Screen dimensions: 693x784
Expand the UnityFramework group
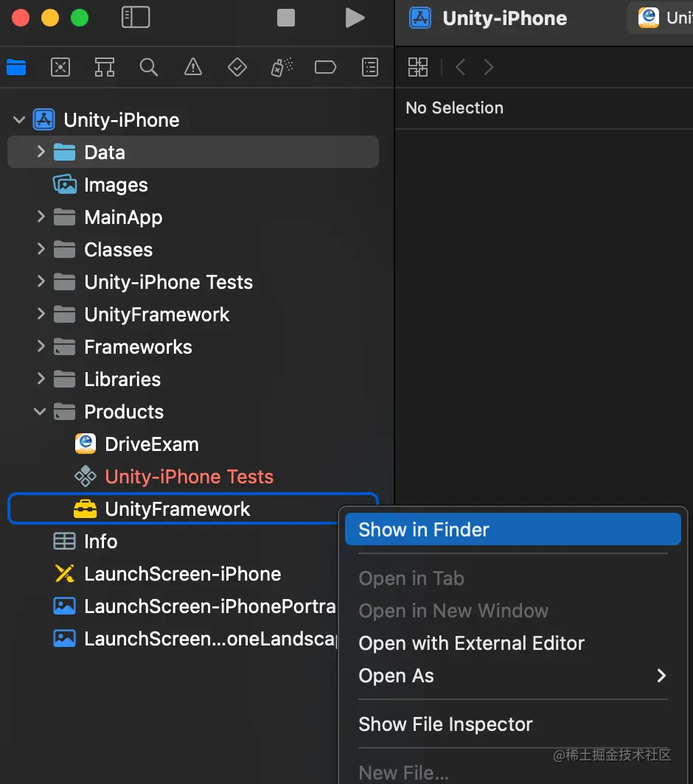[x=41, y=314]
